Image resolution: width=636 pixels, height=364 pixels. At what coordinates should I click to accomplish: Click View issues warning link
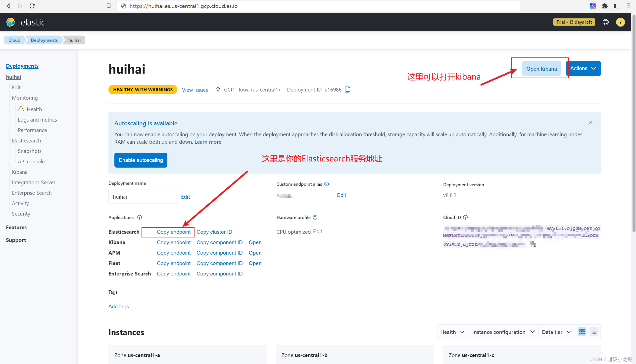tap(195, 90)
